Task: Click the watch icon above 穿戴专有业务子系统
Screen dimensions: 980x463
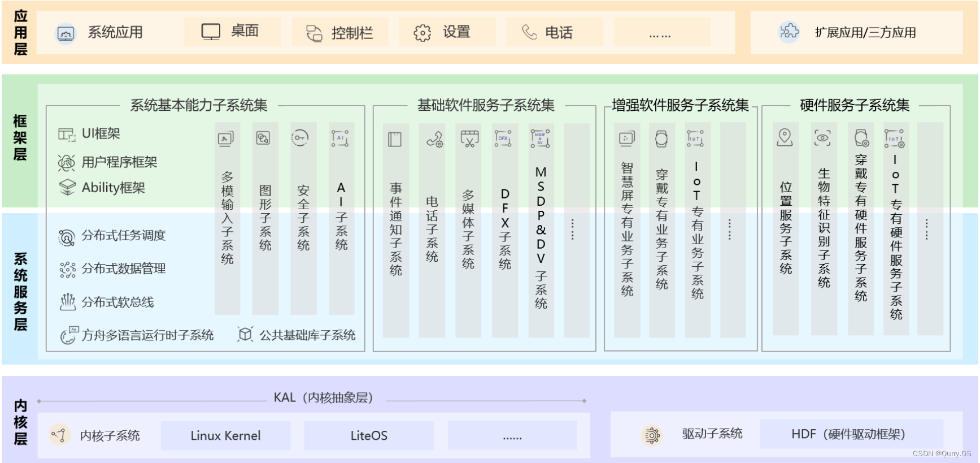Action: (x=661, y=139)
